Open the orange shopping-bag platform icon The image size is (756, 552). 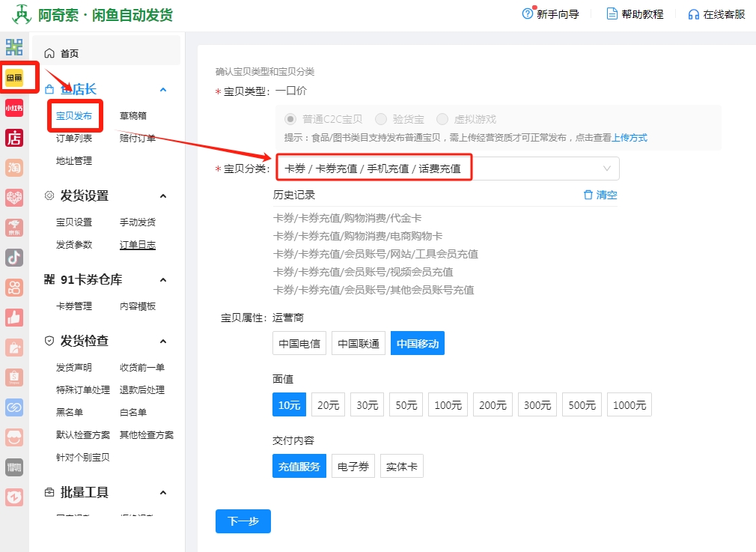(x=14, y=348)
